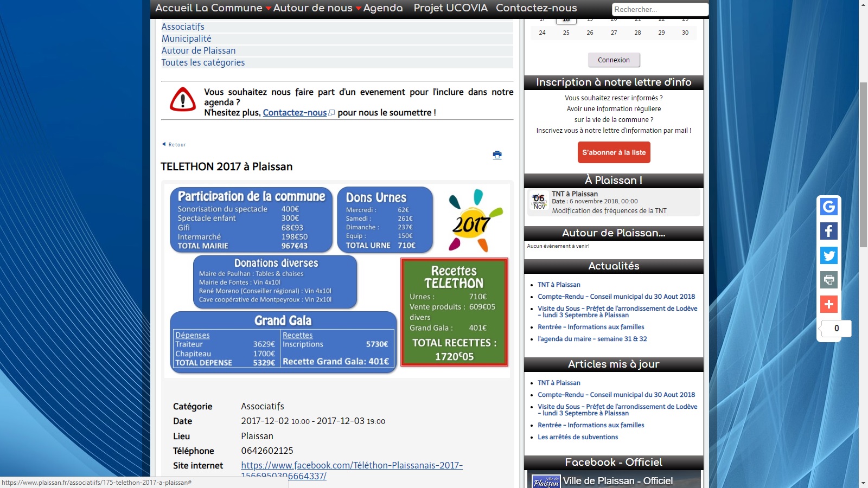
Task: Click the scrollbar down arrow
Action: [x=863, y=483]
